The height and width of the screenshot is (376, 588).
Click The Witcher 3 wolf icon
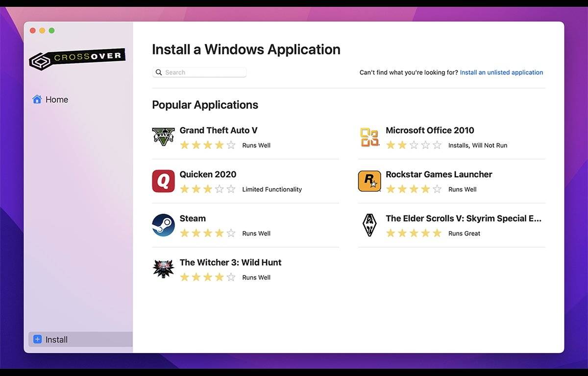(x=163, y=269)
